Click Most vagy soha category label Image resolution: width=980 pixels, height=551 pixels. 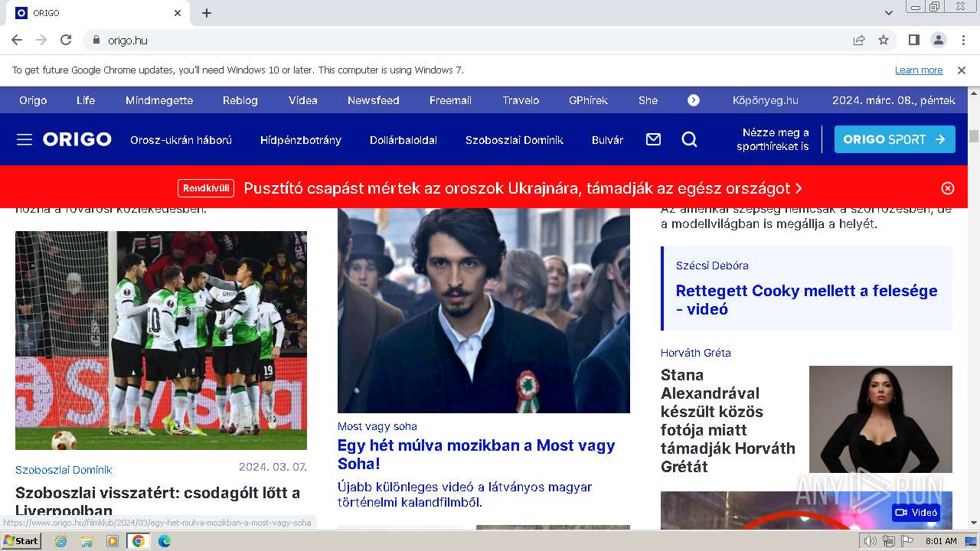click(377, 426)
